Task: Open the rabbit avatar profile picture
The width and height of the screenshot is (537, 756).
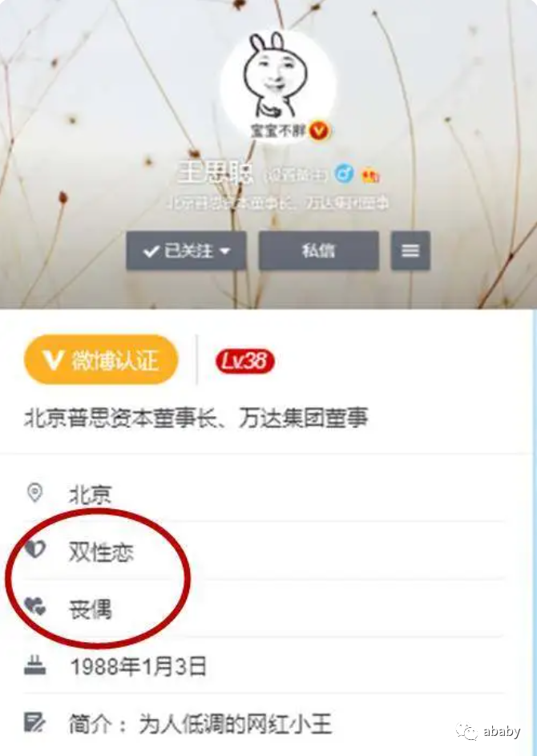Action: coord(279,86)
